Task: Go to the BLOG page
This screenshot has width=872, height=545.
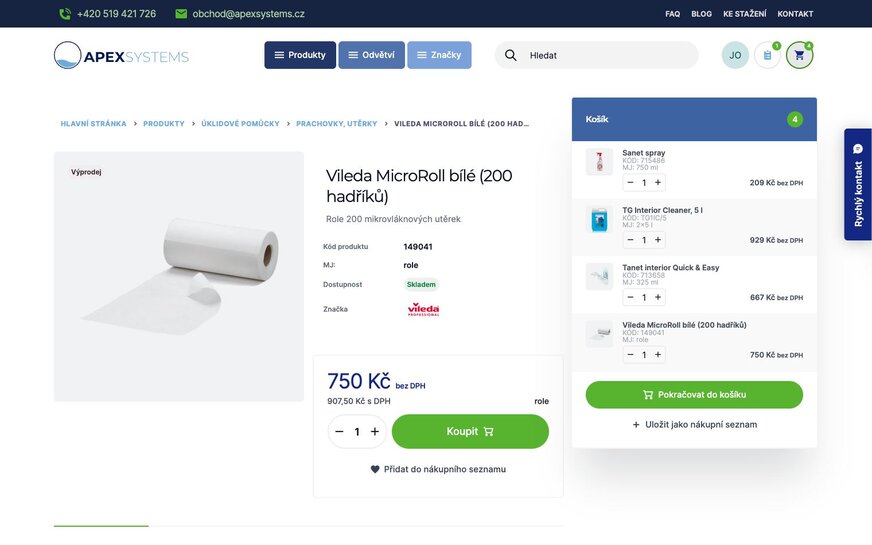Action: coord(701,14)
